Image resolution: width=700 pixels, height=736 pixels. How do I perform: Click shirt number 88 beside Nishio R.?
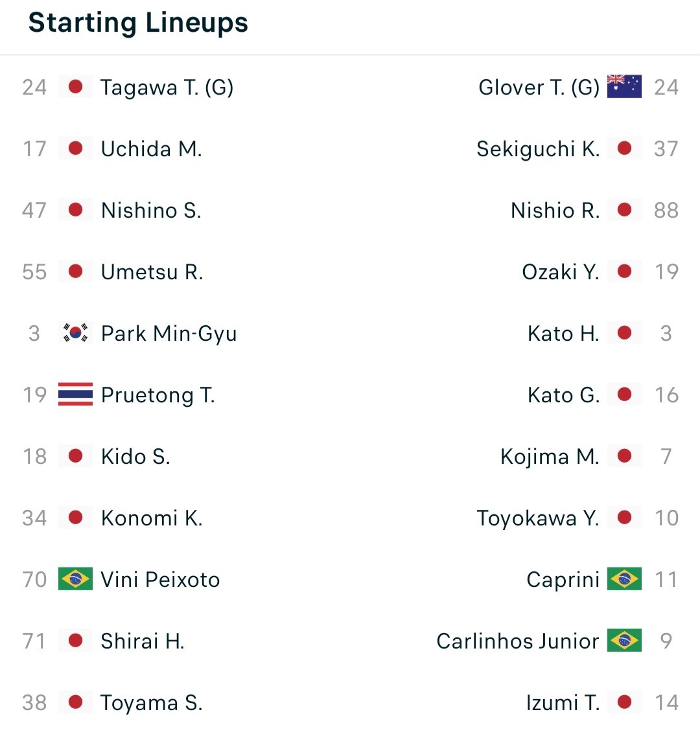[x=666, y=211]
